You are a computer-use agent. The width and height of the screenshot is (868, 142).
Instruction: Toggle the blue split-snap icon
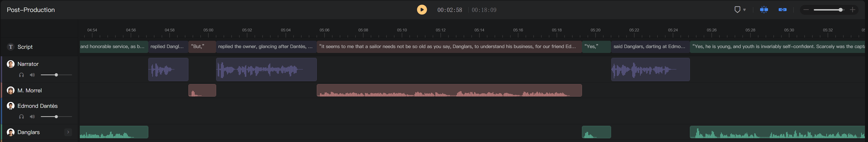click(x=764, y=10)
